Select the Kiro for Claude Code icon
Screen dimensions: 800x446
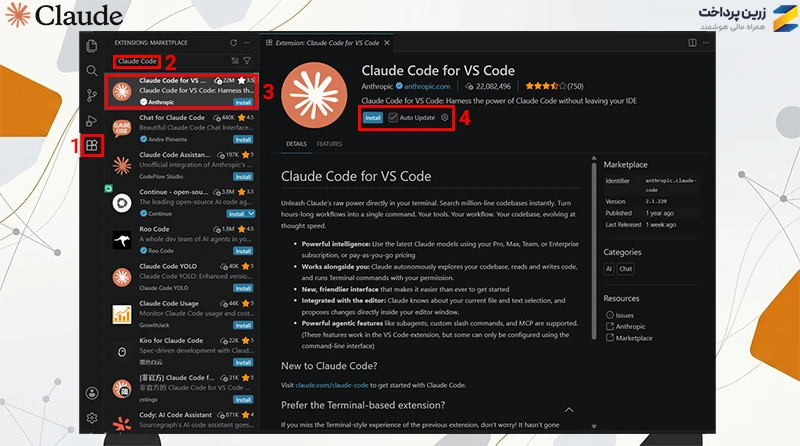122,352
